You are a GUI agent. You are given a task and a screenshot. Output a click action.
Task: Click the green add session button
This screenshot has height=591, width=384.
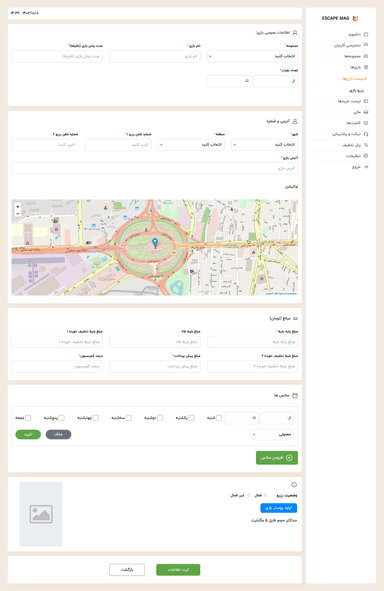[x=277, y=458]
